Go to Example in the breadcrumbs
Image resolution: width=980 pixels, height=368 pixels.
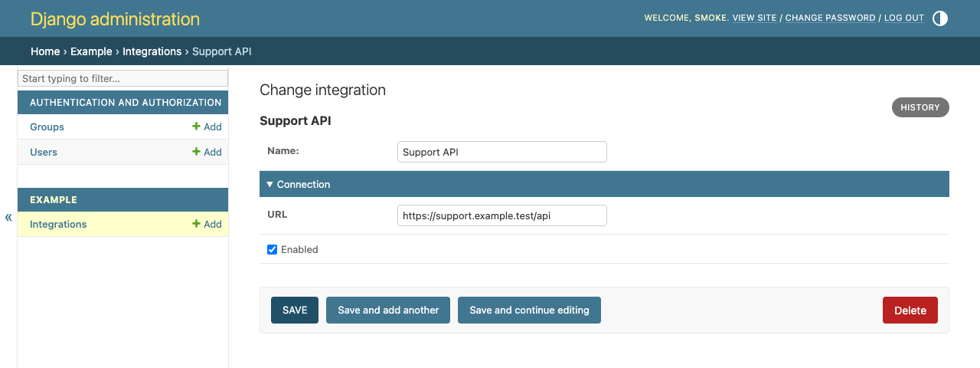point(91,51)
